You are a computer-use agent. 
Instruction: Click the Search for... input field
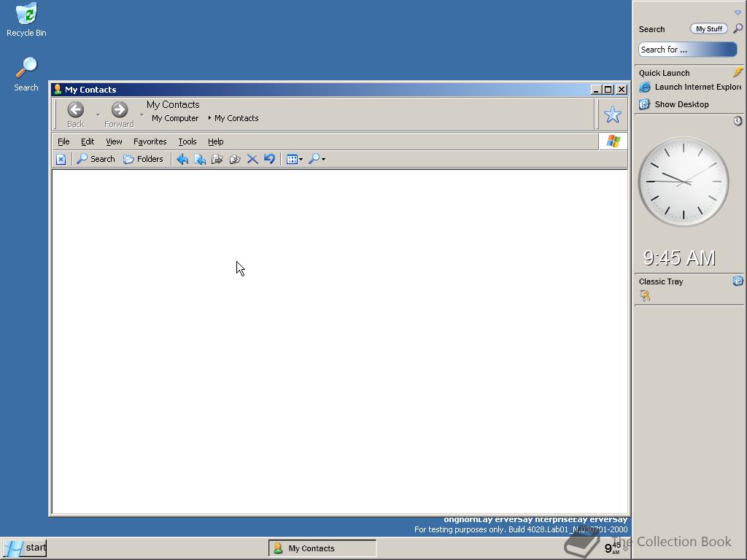(x=687, y=50)
